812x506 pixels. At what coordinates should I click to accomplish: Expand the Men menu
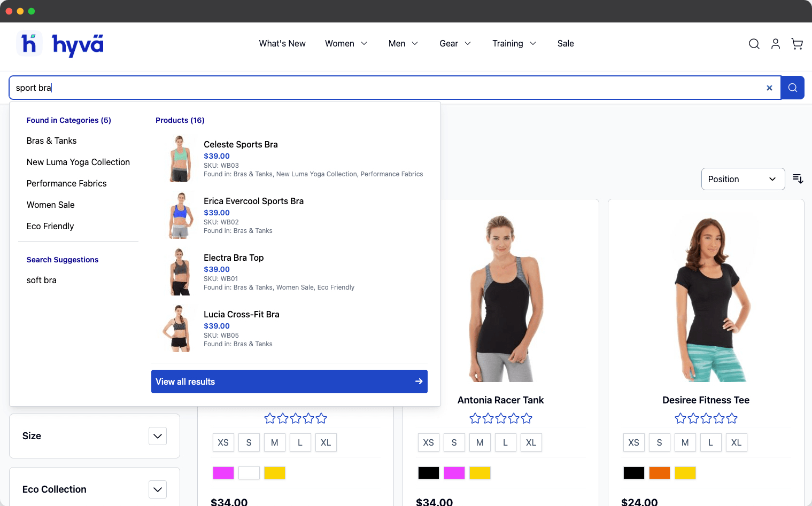coord(403,44)
